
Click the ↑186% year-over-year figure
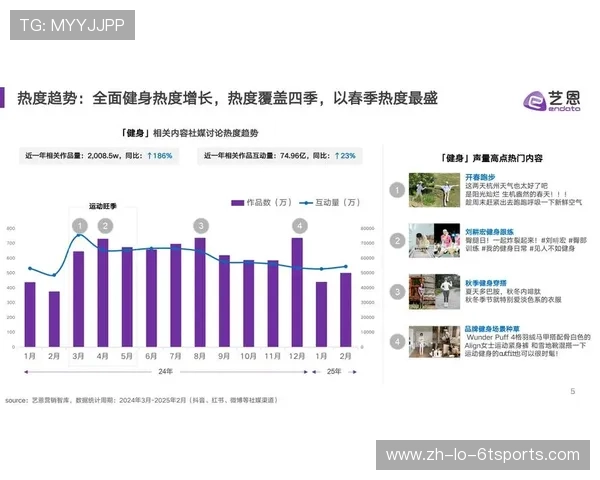click(x=160, y=156)
